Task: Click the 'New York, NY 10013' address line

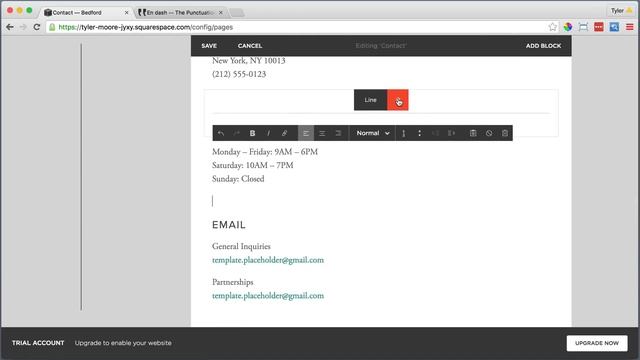Action: click(x=249, y=61)
